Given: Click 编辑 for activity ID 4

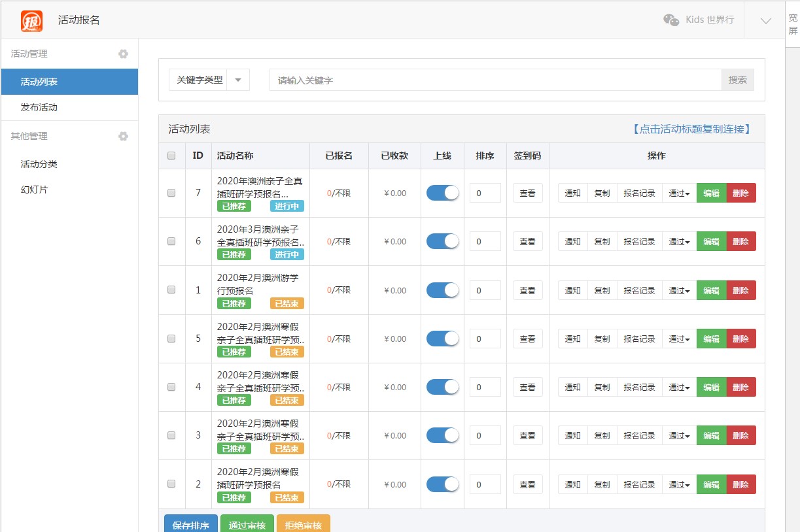Looking at the screenshot, I should coord(712,387).
